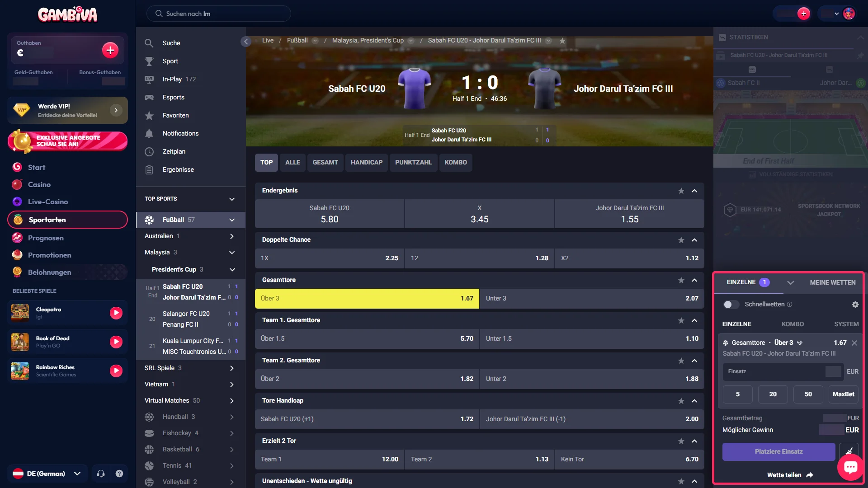This screenshot has width=868, height=488.
Task: Click Wette teilen link
Action: click(790, 475)
